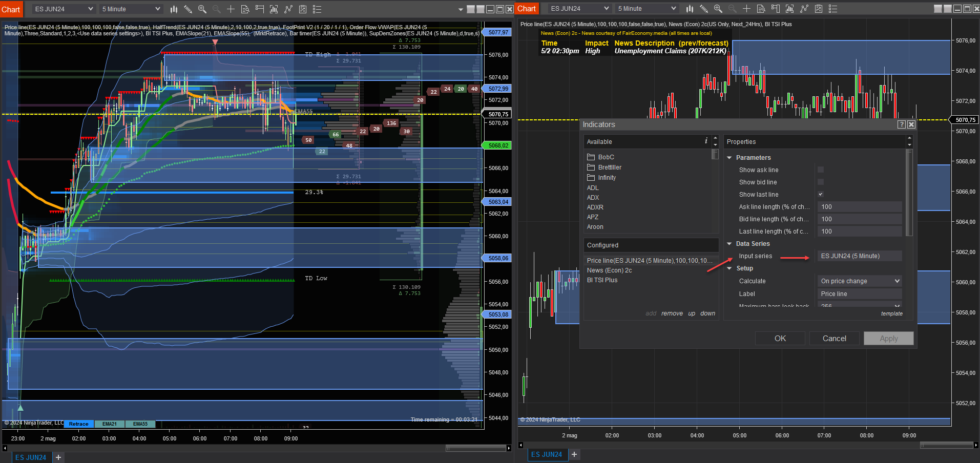
Task: Click zoom in magnifier in right chart toolbar
Action: (x=718, y=9)
